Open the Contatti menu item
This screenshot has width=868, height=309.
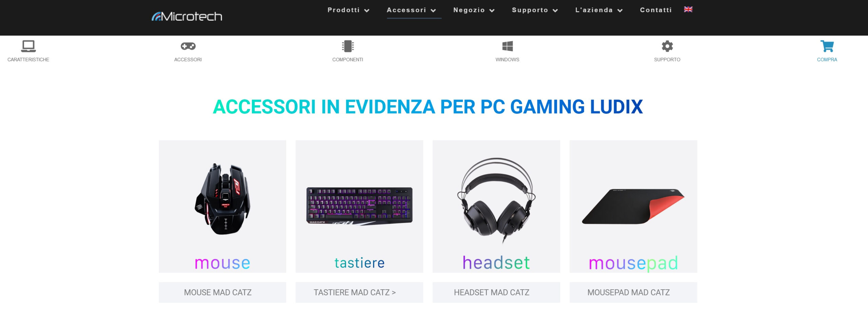coord(656,10)
